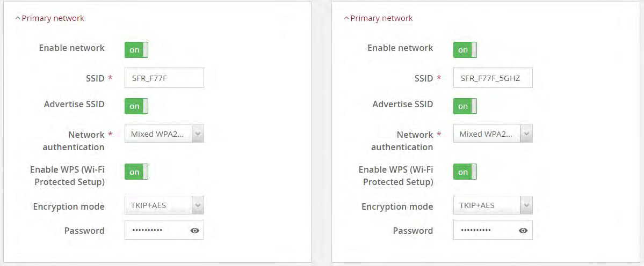This screenshot has width=644, height=266.
Task: Click the SSID field containing SFR_F77F_5GHZ
Action: click(493, 78)
